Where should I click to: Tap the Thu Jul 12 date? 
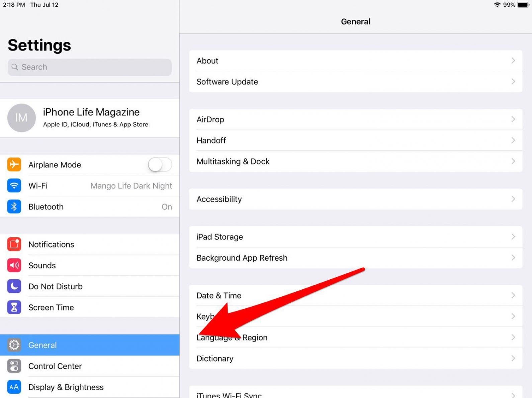point(44,5)
